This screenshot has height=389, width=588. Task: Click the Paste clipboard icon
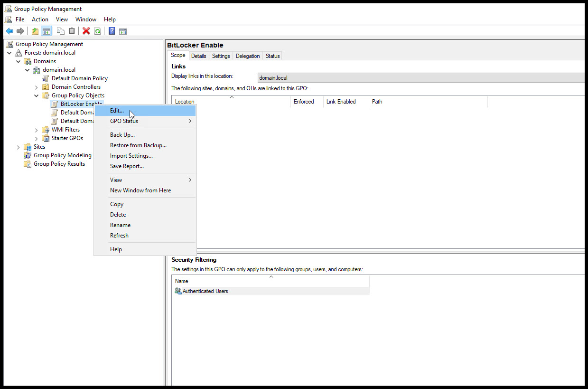(72, 30)
